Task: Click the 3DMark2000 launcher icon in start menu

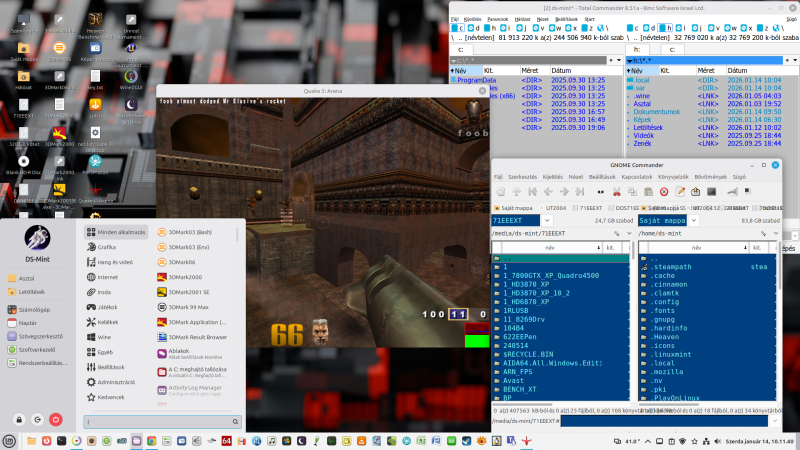Action: [162, 277]
